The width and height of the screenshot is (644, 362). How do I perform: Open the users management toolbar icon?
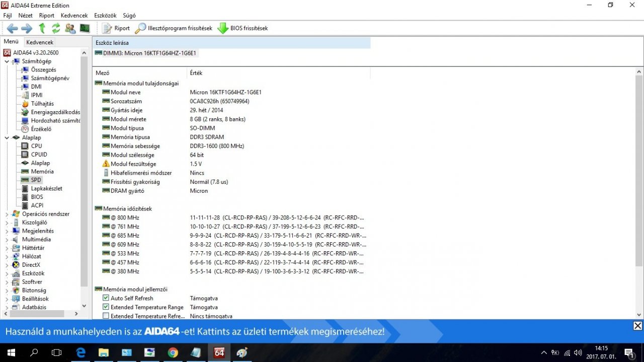(70, 28)
